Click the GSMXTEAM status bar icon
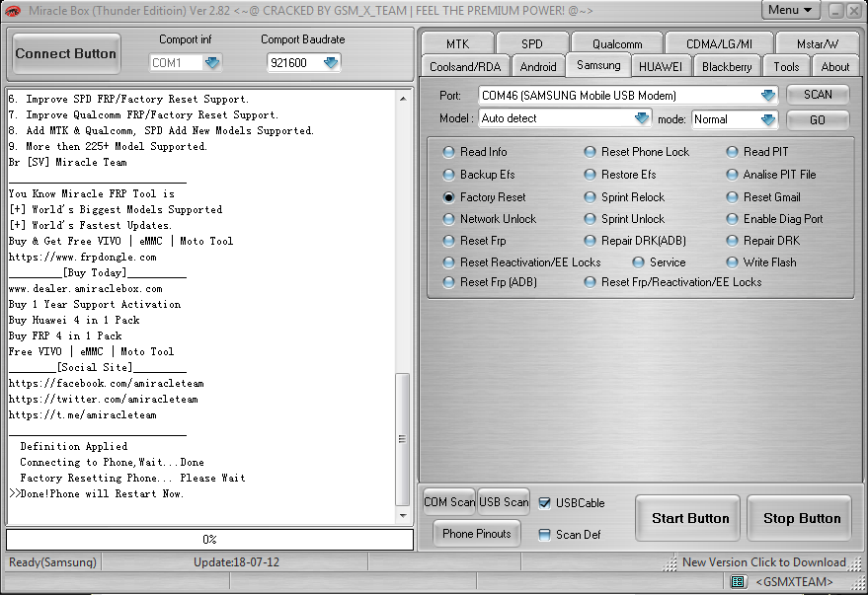This screenshot has height=595, width=868. pyautogui.click(x=738, y=582)
